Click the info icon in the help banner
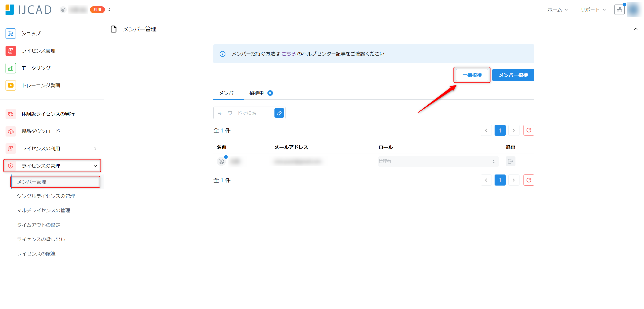This screenshot has width=644, height=309. (223, 54)
